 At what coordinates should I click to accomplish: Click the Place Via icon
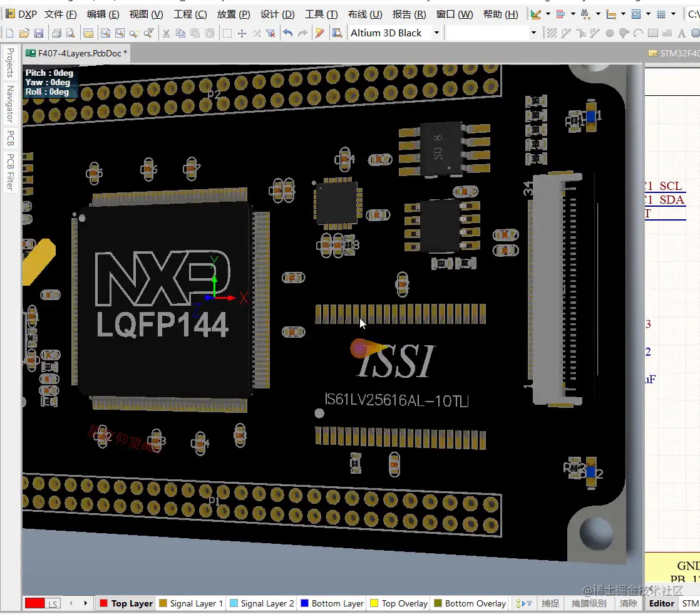pos(624,33)
